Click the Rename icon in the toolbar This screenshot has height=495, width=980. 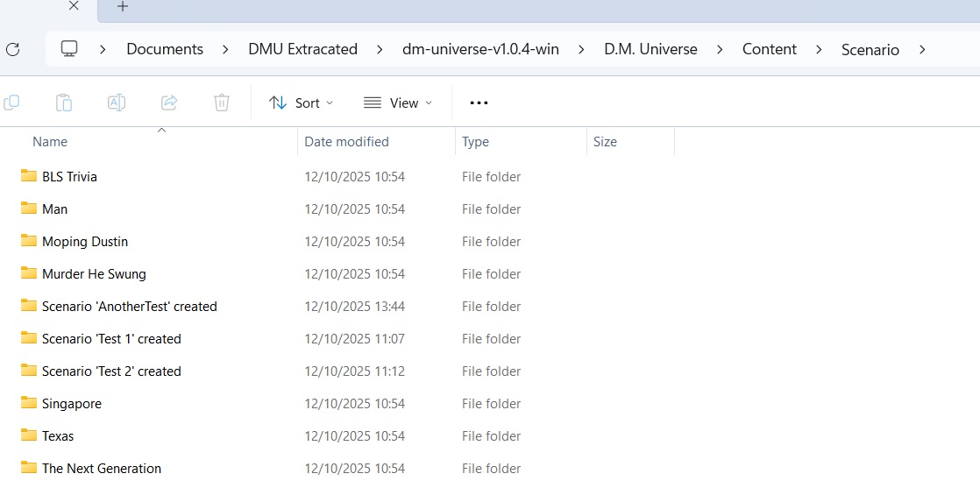tap(116, 103)
